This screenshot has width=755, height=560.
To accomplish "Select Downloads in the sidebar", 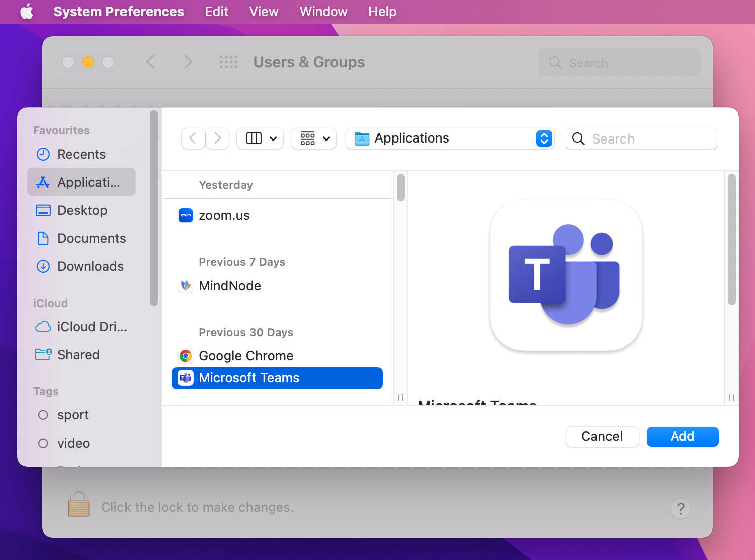I will click(81, 266).
